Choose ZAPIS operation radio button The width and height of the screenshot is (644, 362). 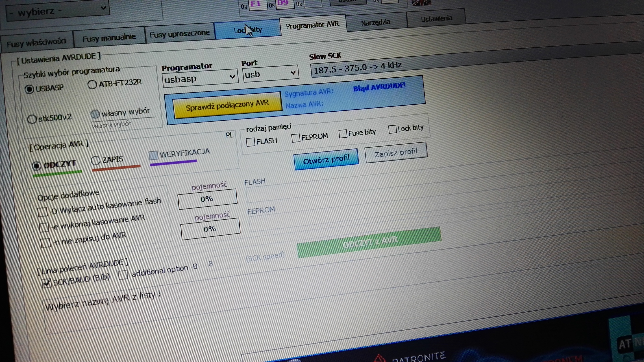point(96,161)
